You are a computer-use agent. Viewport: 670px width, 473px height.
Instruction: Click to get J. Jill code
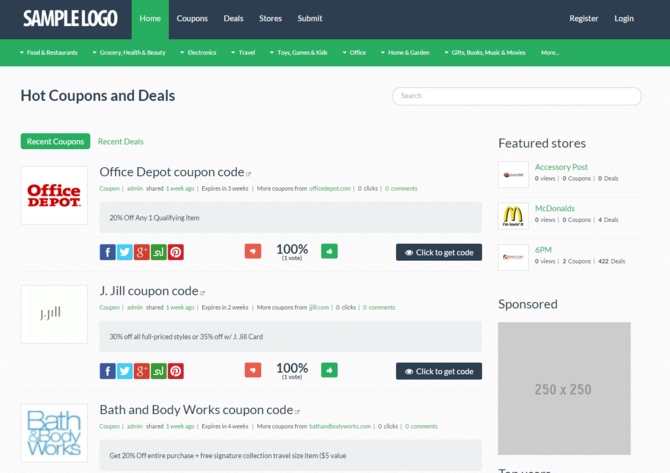439,371
